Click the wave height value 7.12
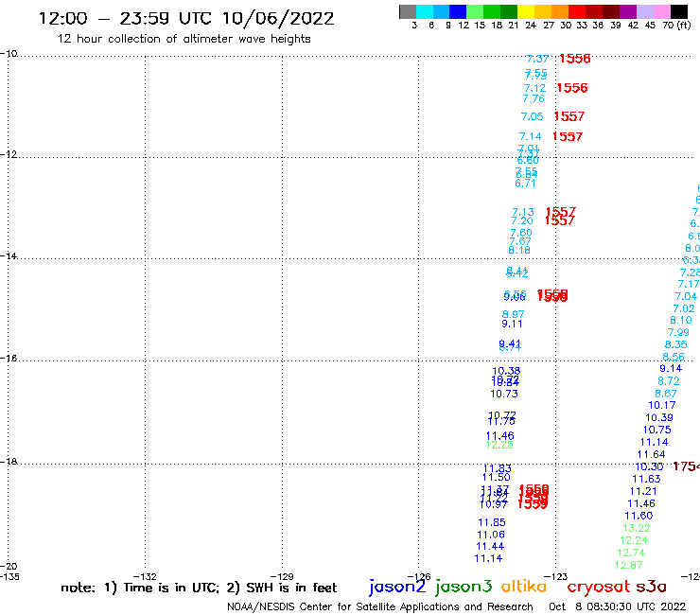 [534, 88]
